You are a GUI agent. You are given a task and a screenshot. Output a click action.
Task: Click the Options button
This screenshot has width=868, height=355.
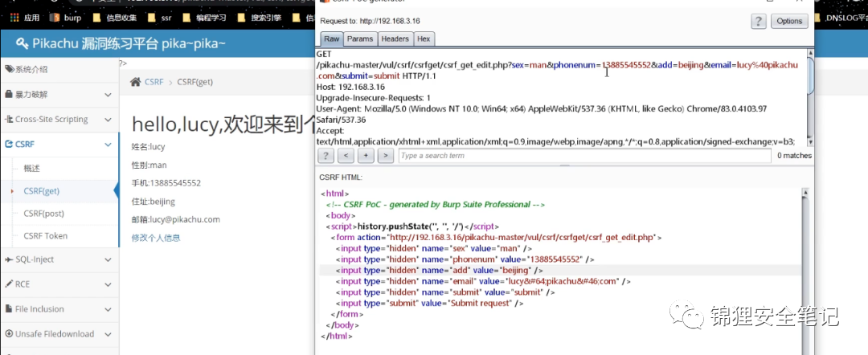(x=789, y=21)
